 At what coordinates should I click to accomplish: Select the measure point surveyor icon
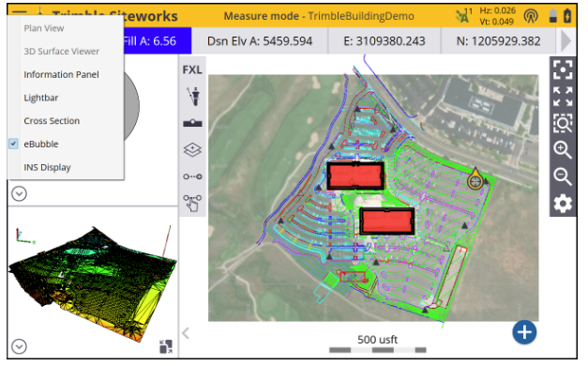coord(194,96)
